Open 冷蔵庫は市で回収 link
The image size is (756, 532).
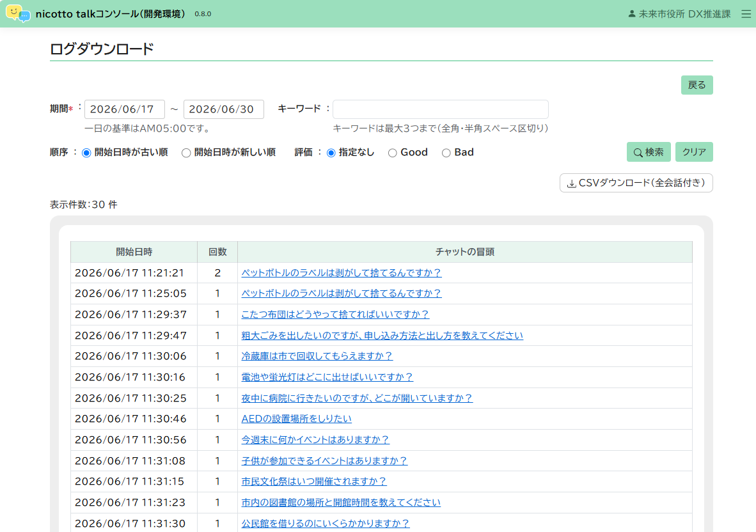tap(317, 356)
